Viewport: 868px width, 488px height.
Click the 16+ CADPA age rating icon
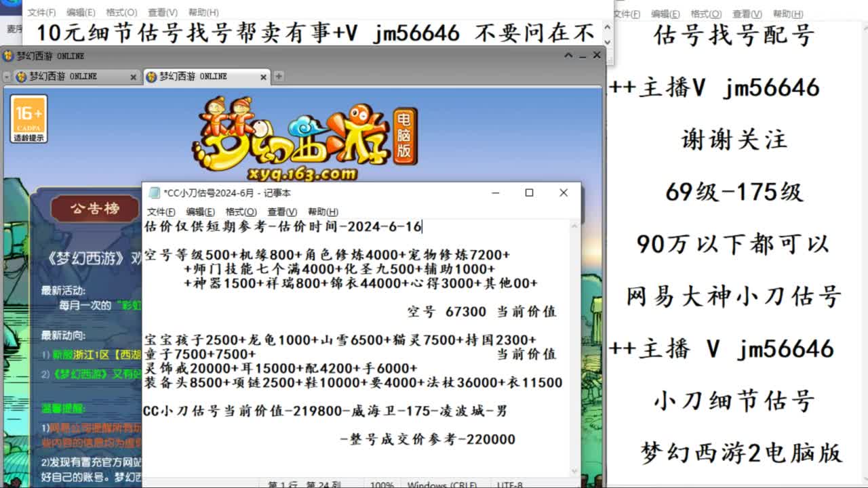pos(29,119)
